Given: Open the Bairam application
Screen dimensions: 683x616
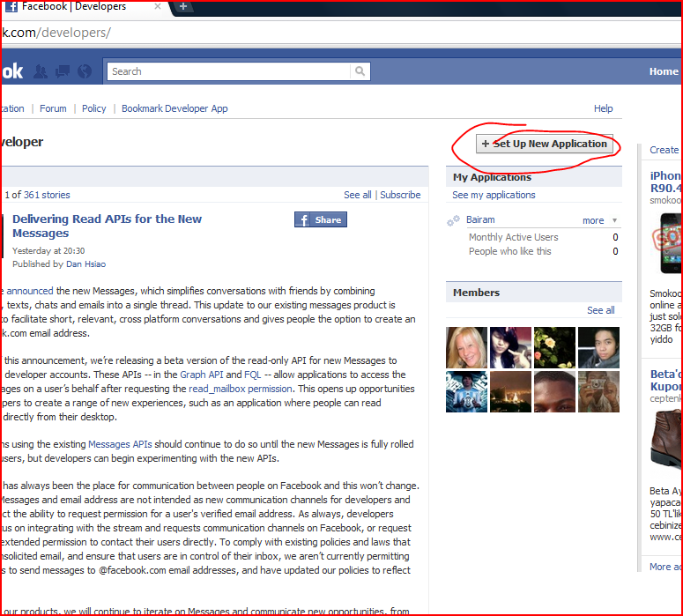Looking at the screenshot, I should pyautogui.click(x=480, y=219).
